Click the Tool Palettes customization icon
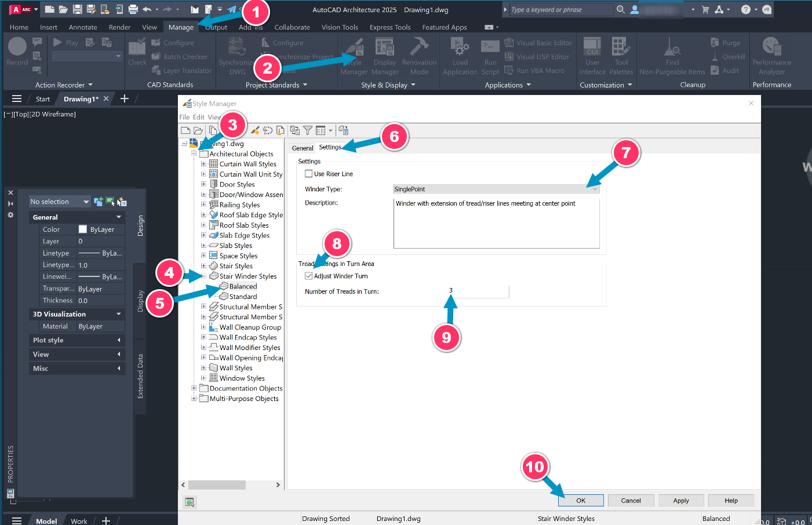Image resolution: width=812 pixels, height=525 pixels. point(621,47)
